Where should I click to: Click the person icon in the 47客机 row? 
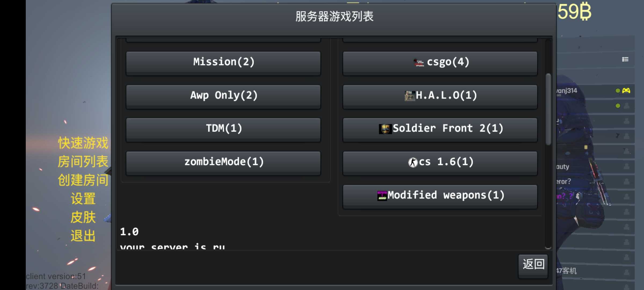[x=627, y=272]
